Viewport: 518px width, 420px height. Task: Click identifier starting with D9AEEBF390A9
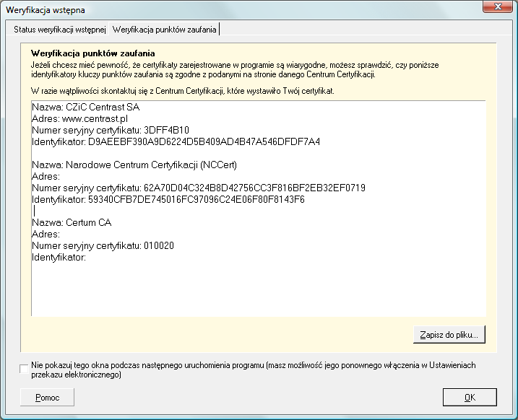176,142
